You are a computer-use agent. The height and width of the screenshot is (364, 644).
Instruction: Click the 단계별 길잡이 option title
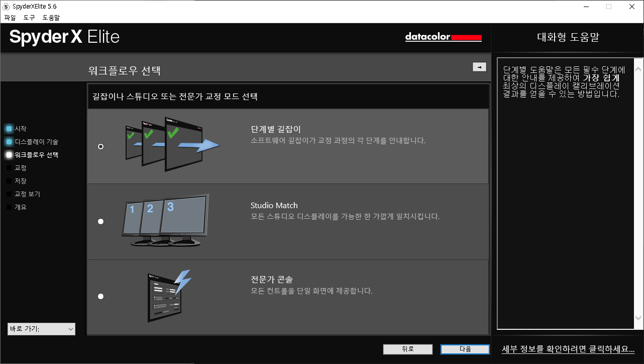[276, 129]
